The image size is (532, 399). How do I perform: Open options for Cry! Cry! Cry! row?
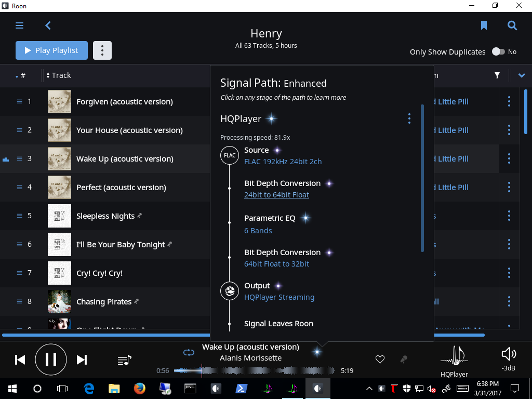(x=509, y=272)
